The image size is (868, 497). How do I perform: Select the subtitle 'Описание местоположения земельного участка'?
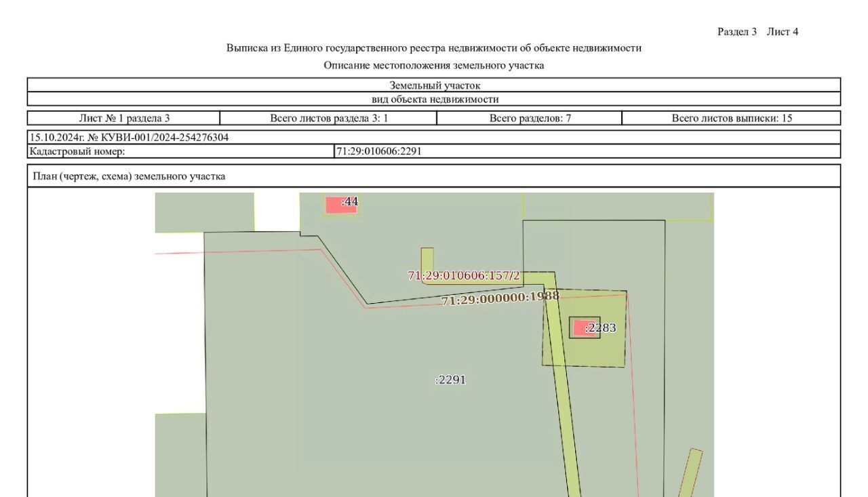pyautogui.click(x=434, y=66)
